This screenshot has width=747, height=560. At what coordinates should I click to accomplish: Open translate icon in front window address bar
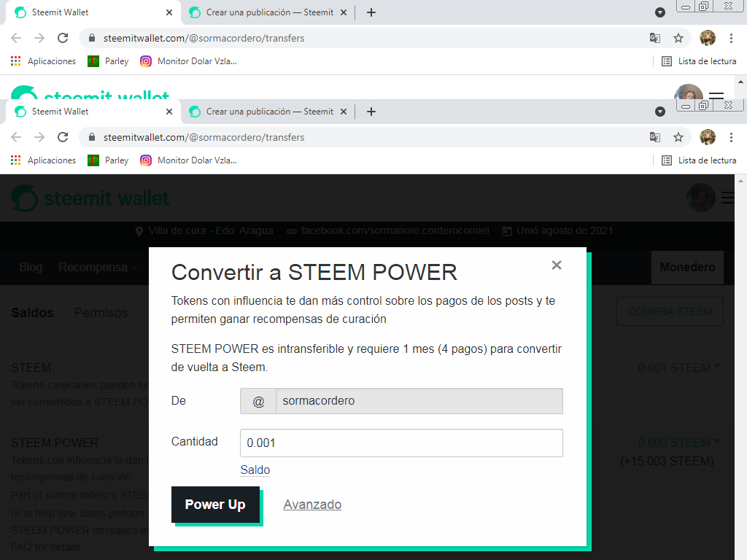[655, 137]
